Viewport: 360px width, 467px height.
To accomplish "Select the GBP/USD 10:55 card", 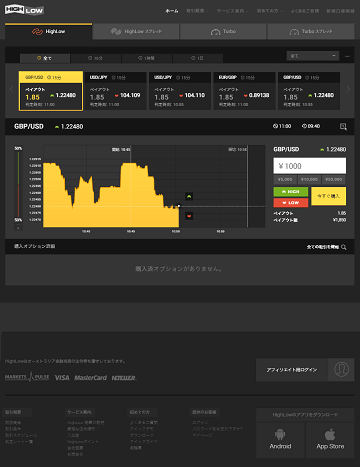I will [309, 91].
